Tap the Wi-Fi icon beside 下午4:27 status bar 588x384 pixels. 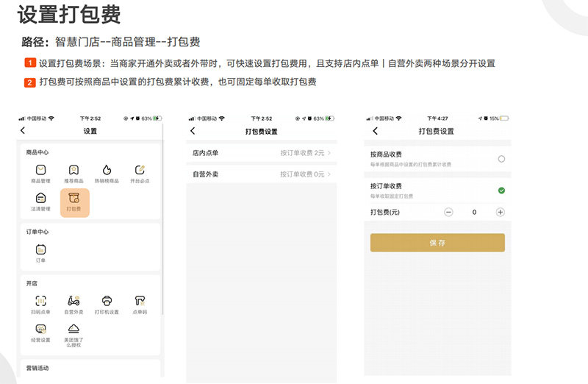coord(398,118)
